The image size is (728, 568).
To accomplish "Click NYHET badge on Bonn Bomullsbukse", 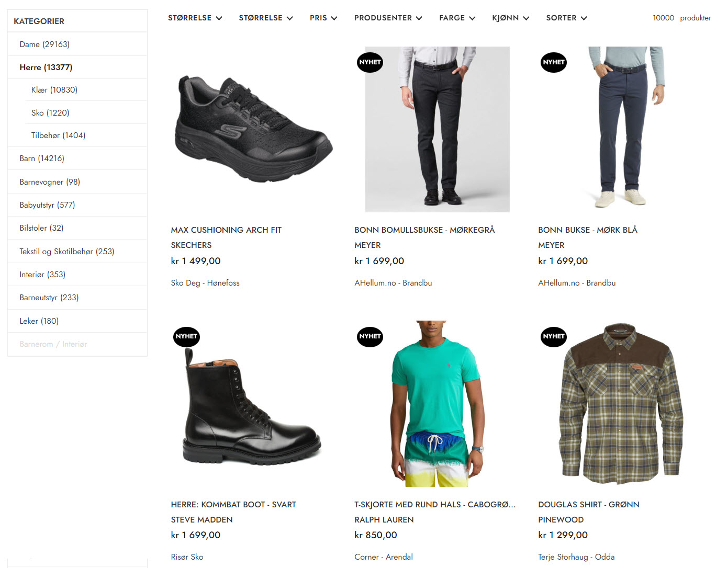I will coord(370,62).
